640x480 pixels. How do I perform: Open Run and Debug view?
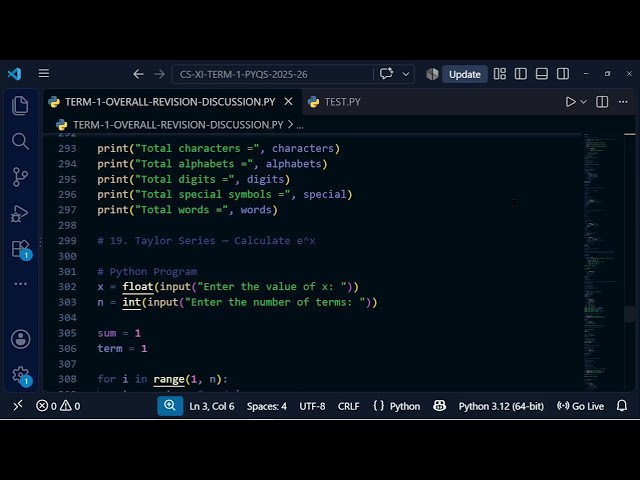(x=20, y=213)
